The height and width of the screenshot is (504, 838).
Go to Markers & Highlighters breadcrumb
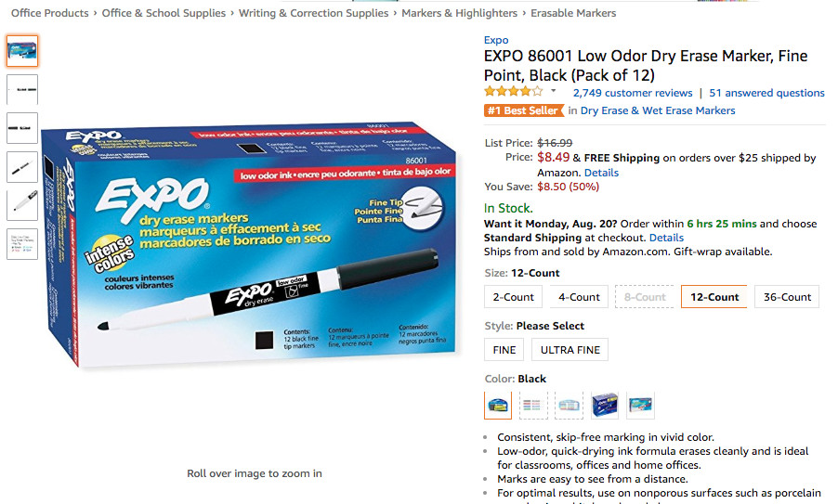[460, 13]
